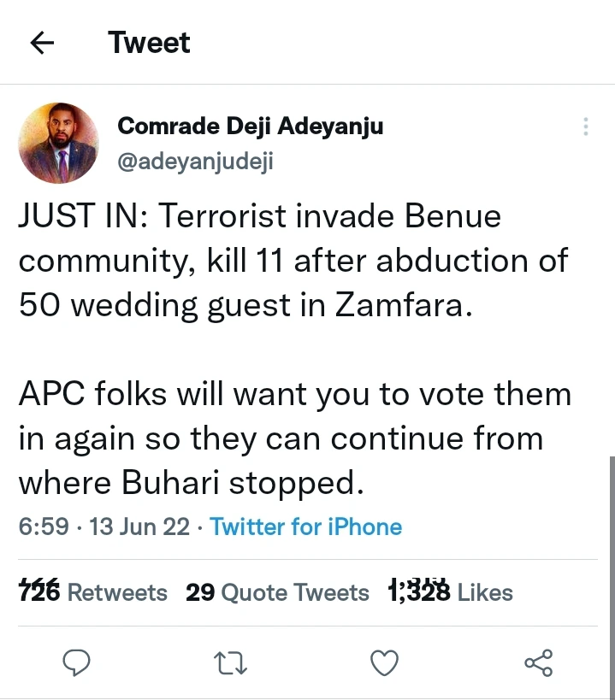The height and width of the screenshot is (700, 615).
Task: Retweet using the arrows icon
Action: [226, 662]
